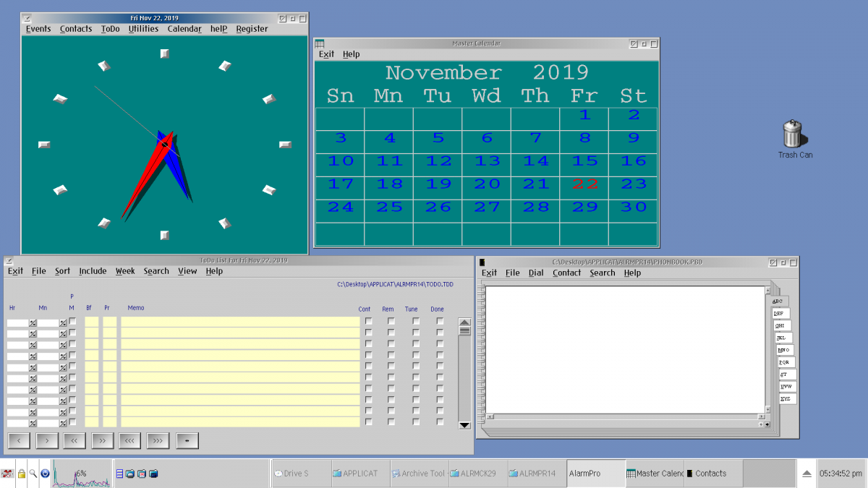Open the first Mn dropdown in the ToDo list
The width and height of the screenshot is (868, 488).
[62, 323]
